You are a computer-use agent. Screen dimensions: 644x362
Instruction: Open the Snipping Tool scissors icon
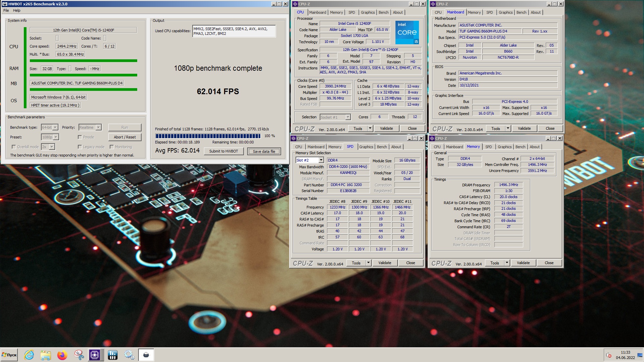(79, 355)
